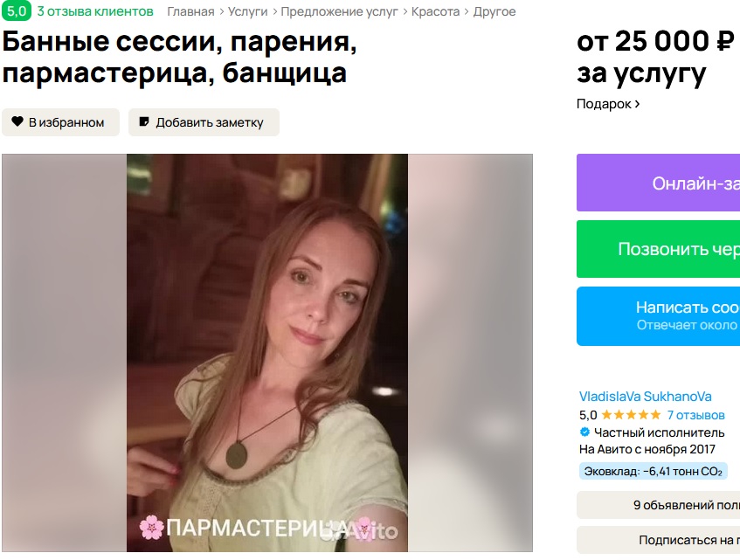Click the green Позвонить button
740x560 pixels.
click(x=659, y=249)
